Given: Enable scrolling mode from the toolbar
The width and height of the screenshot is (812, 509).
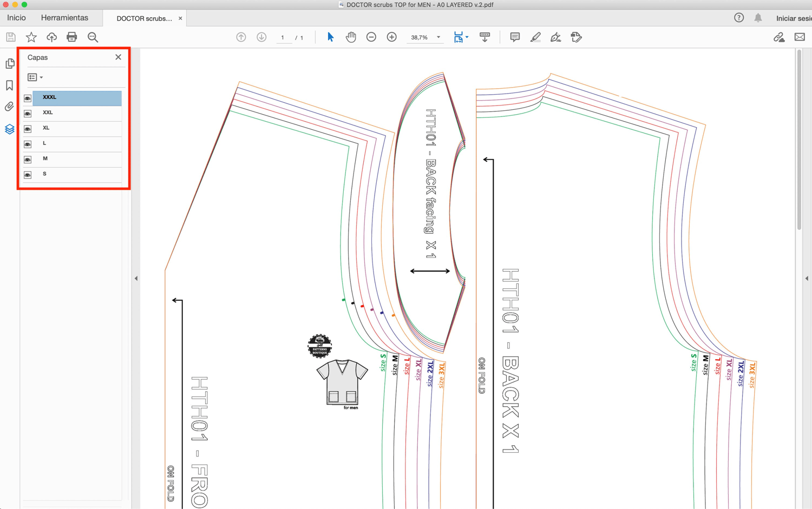Looking at the screenshot, I should point(485,37).
